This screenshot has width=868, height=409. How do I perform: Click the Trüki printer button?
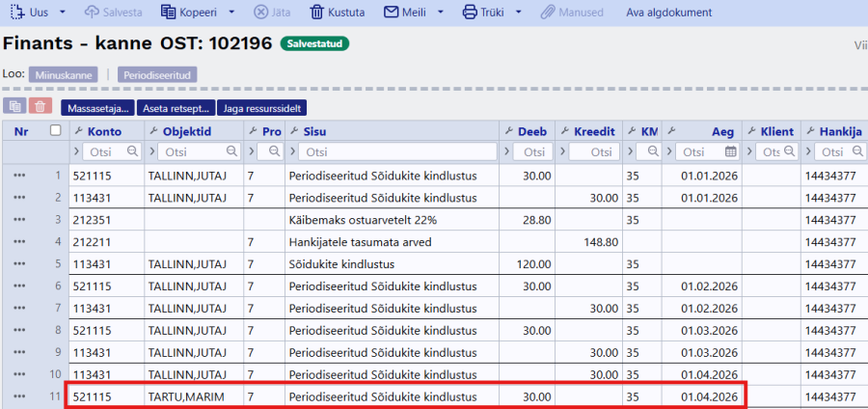[483, 13]
